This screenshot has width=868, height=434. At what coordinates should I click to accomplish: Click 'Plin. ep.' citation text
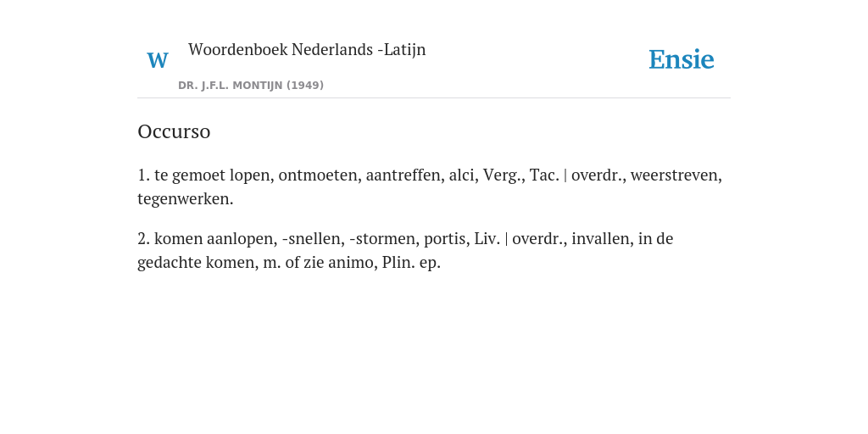[411, 263]
